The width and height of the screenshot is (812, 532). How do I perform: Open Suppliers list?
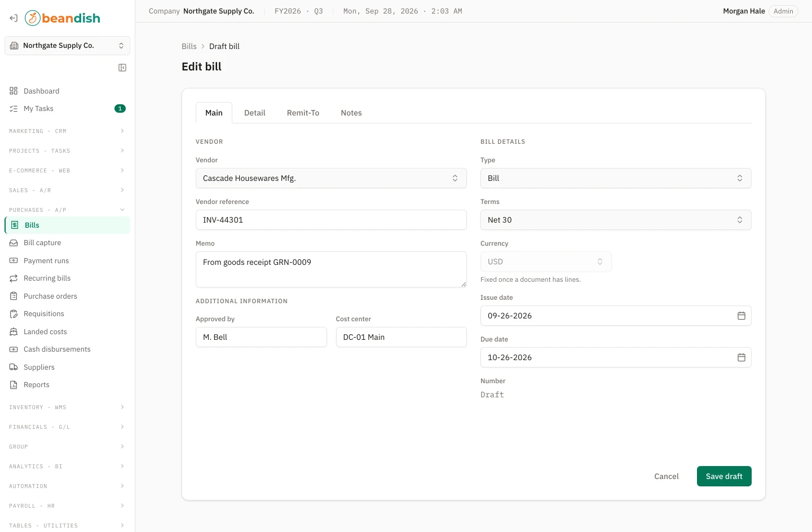(67, 367)
